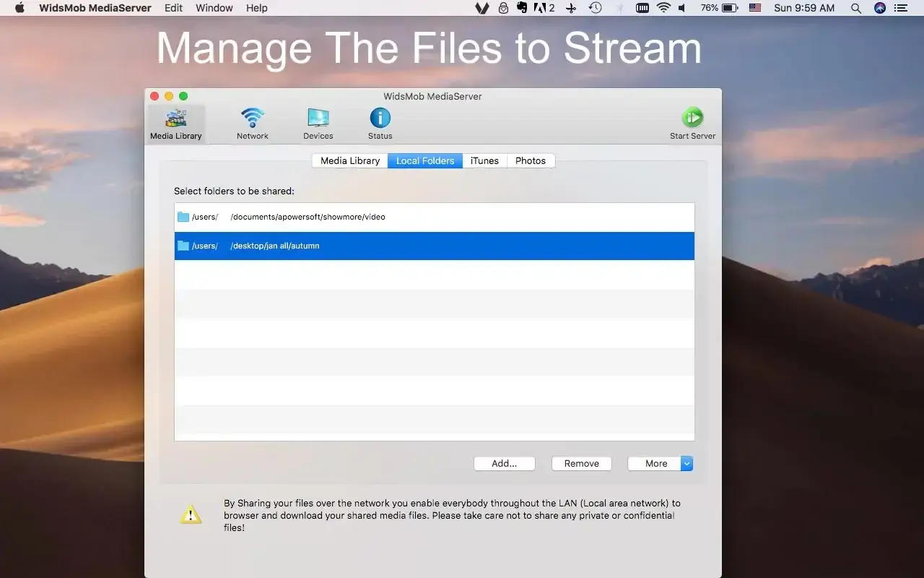Select the jan all/autumn folder row
The image size is (924, 578).
(x=433, y=246)
